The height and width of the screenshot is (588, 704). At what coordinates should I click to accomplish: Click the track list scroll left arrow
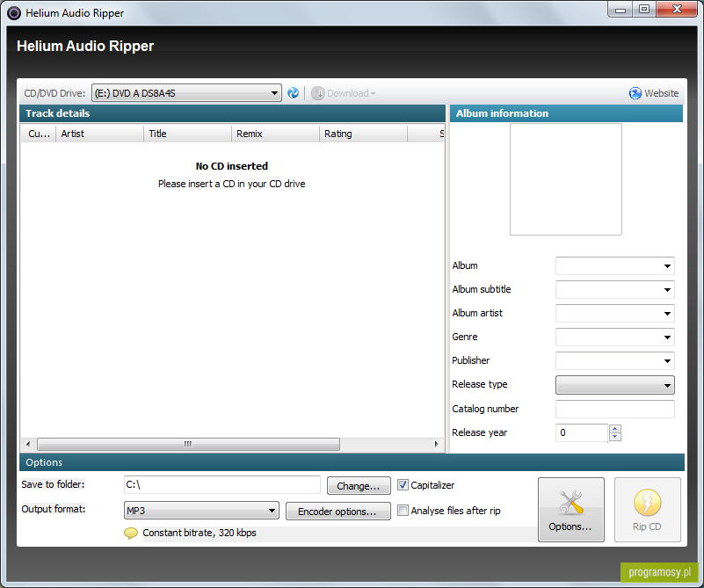[x=28, y=445]
